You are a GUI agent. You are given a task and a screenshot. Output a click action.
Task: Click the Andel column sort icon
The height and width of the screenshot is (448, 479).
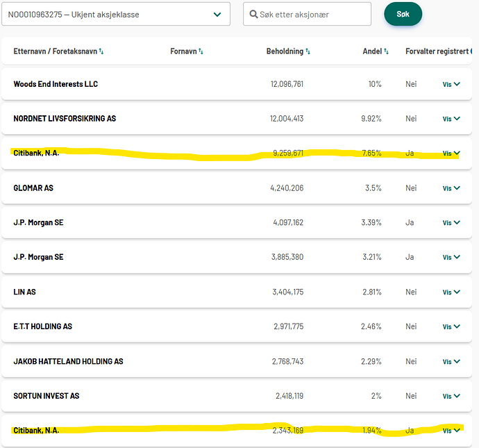387,51
